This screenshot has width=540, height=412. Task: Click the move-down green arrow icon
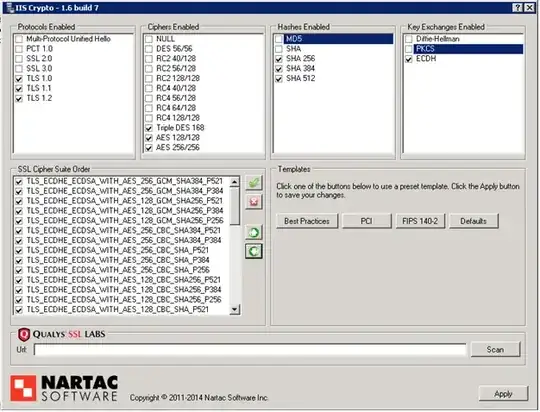[x=254, y=251]
